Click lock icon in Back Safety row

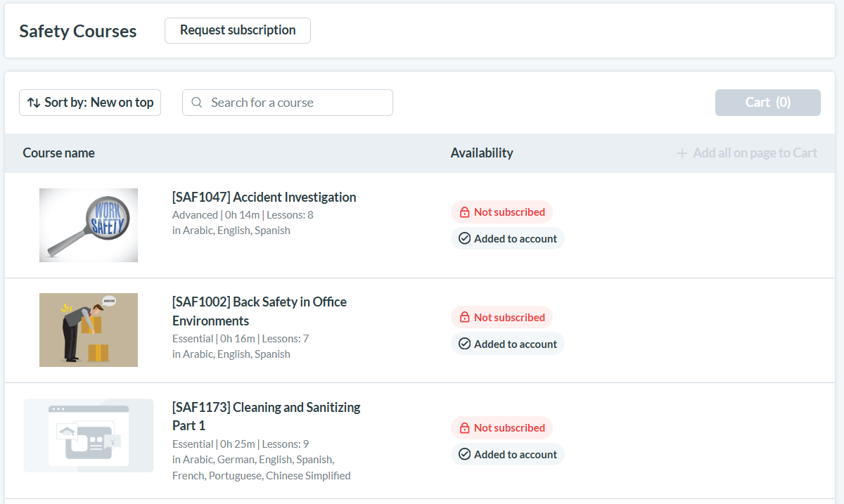click(x=464, y=318)
